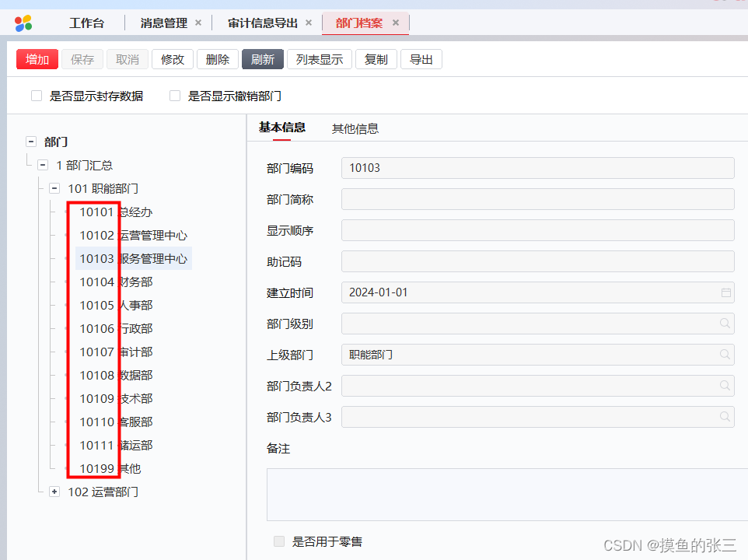748x560 pixels.
Task: Click inside the 备注 remarks text area
Action: [498, 494]
